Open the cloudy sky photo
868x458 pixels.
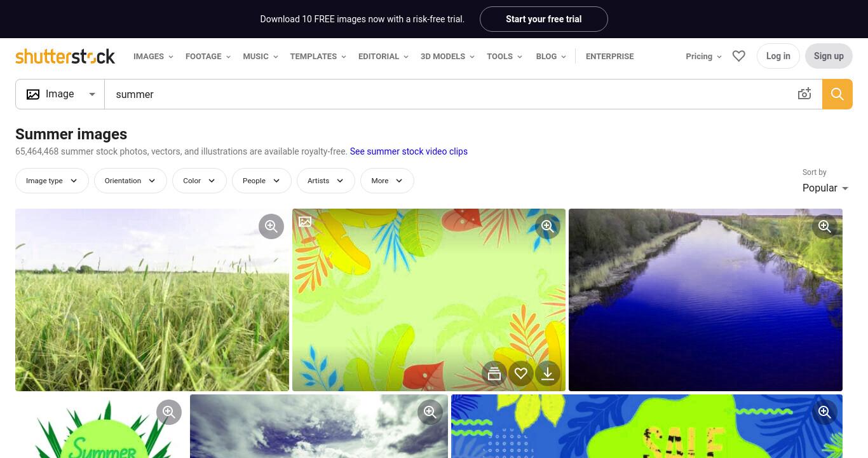(x=319, y=426)
